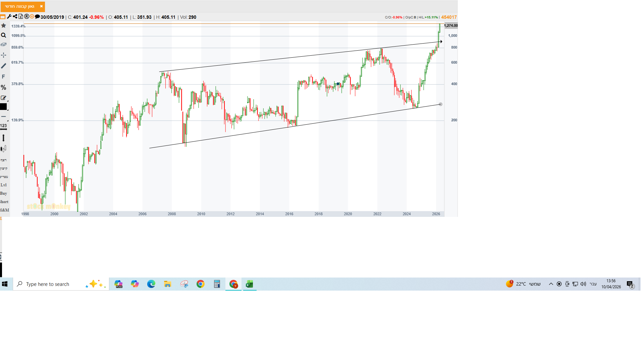The image size is (644, 362).
Task: Open Excel from the Windows taskbar
Action: (x=250, y=284)
